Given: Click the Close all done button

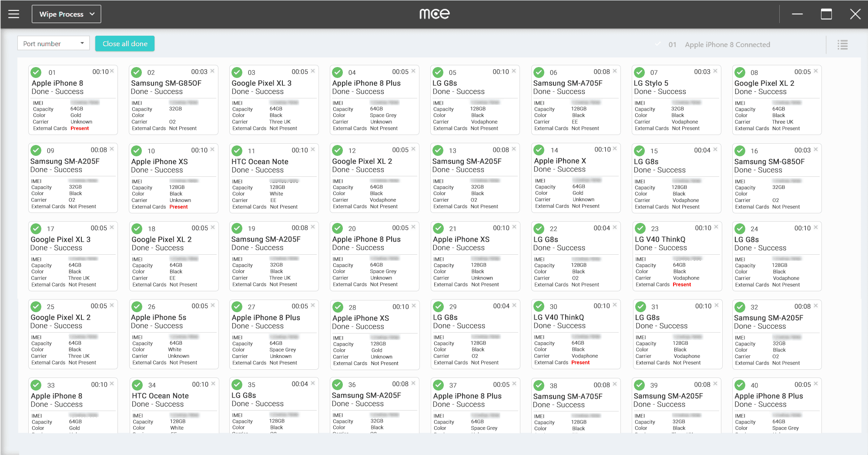Looking at the screenshot, I should click(125, 44).
